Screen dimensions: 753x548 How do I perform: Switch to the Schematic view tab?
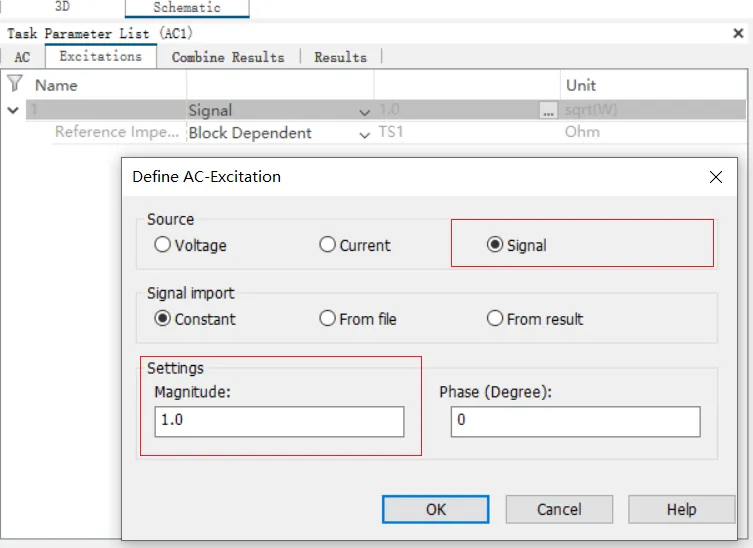click(x=187, y=8)
